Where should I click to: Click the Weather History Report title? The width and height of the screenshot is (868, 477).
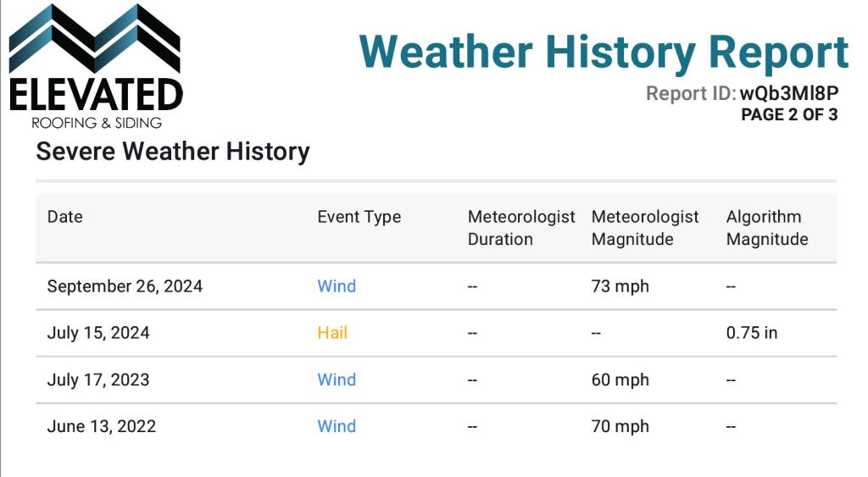point(604,51)
